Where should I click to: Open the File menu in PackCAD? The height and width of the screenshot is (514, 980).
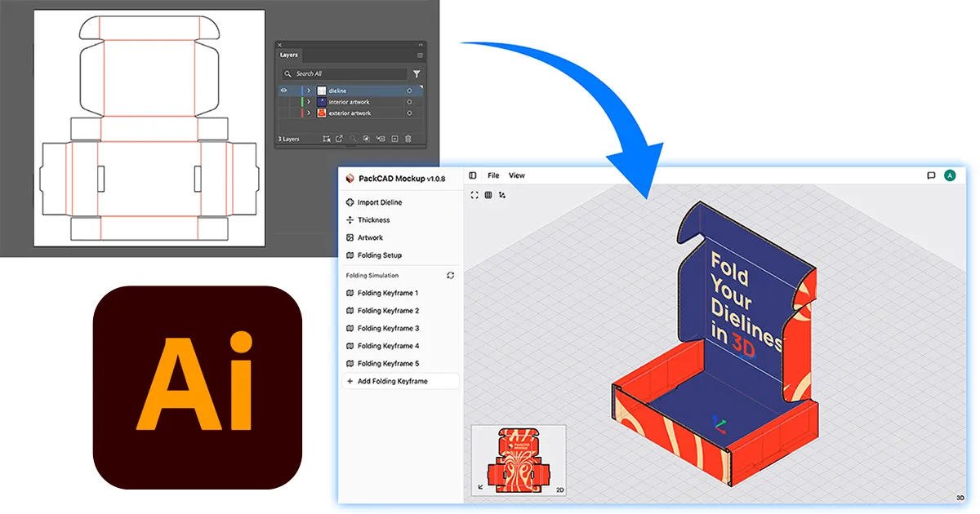493,175
